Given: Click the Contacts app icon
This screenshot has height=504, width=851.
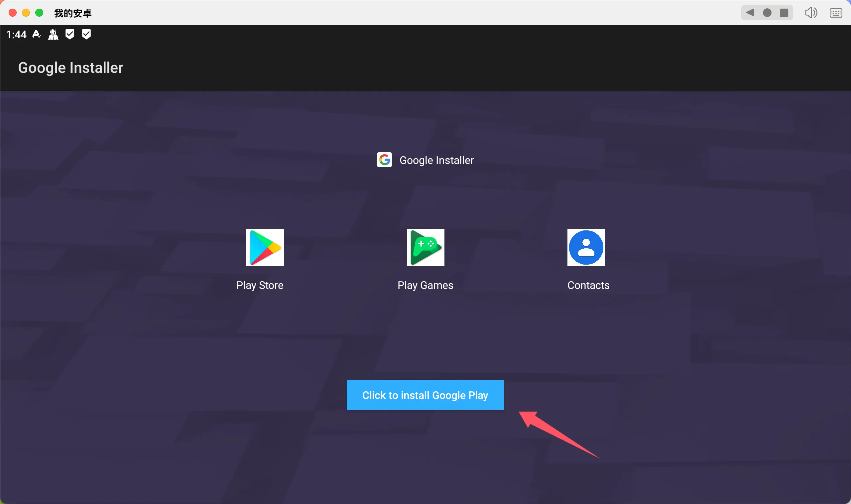Looking at the screenshot, I should pos(586,247).
